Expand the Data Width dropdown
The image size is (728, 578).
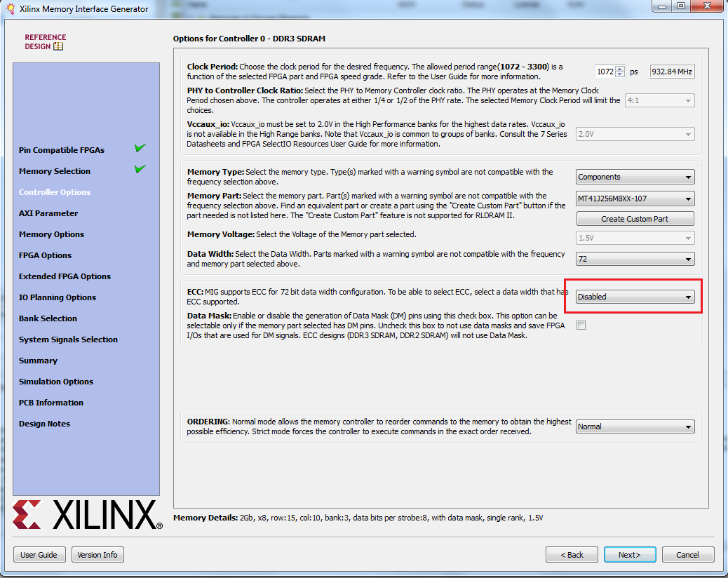[x=635, y=259]
